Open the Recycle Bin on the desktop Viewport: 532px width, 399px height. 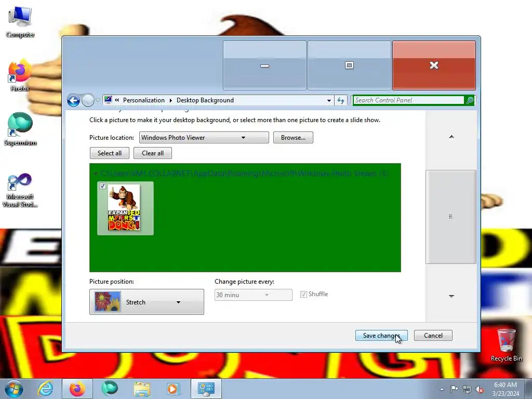(x=506, y=345)
